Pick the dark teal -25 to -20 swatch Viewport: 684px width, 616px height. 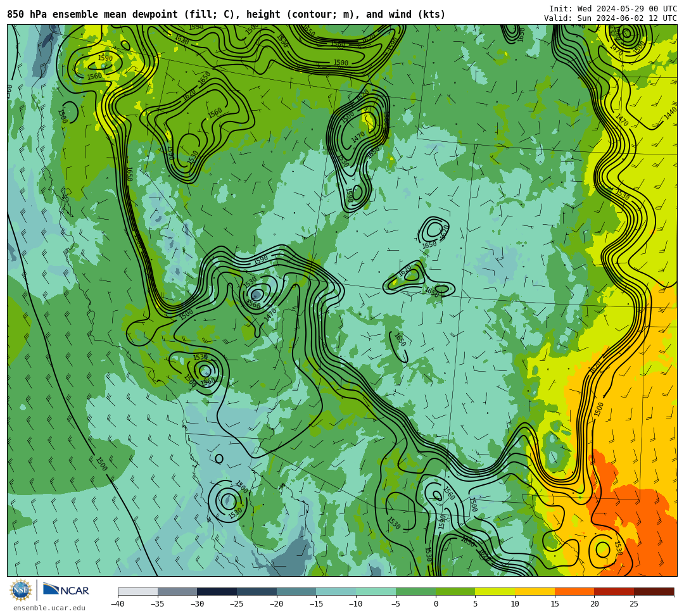coord(257,591)
